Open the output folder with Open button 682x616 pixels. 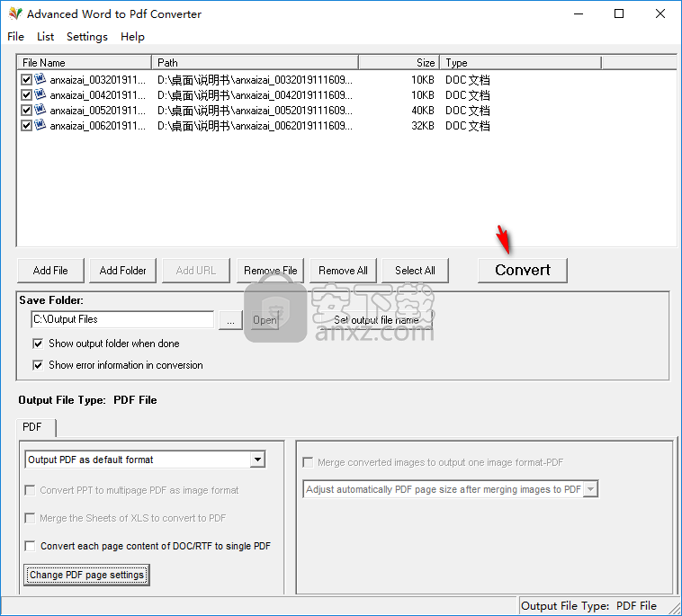(x=265, y=320)
